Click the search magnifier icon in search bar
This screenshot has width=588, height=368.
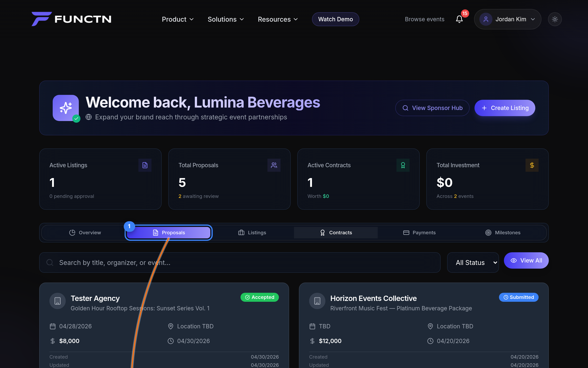(50, 262)
